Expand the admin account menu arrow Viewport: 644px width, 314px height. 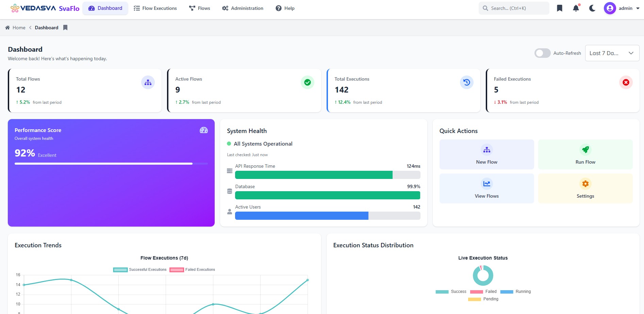(638, 9)
